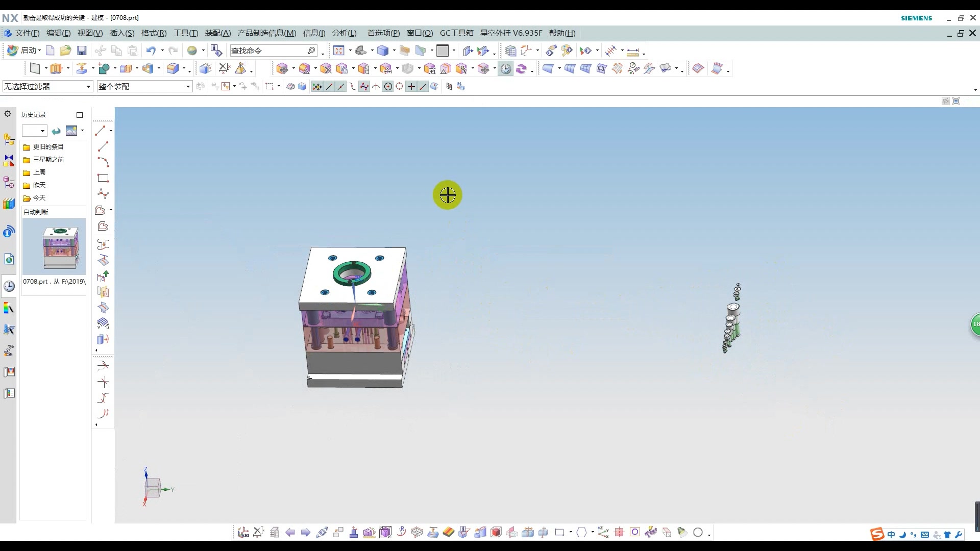Open the GC工具箱 menu
The height and width of the screenshot is (551, 980).
456,33
